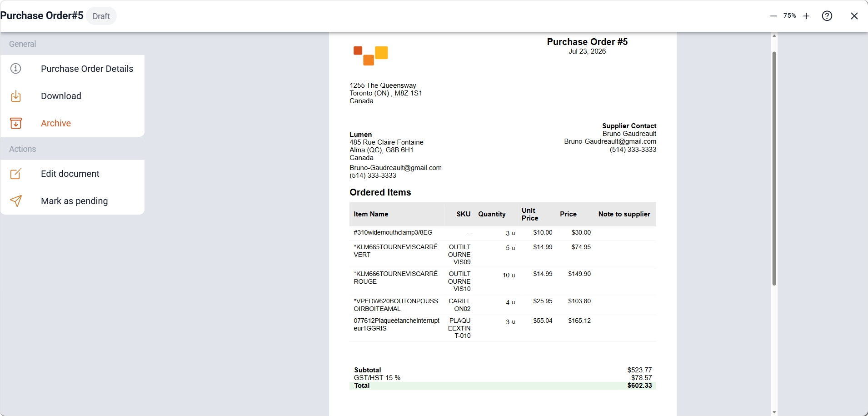Click the email below the Lumen address
The width and height of the screenshot is (868, 416).
pyautogui.click(x=396, y=168)
